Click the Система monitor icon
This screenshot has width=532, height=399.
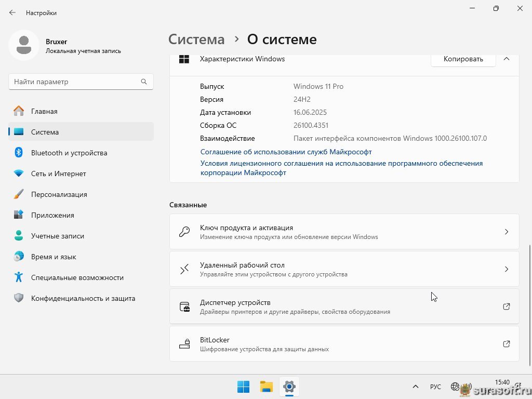(x=19, y=131)
